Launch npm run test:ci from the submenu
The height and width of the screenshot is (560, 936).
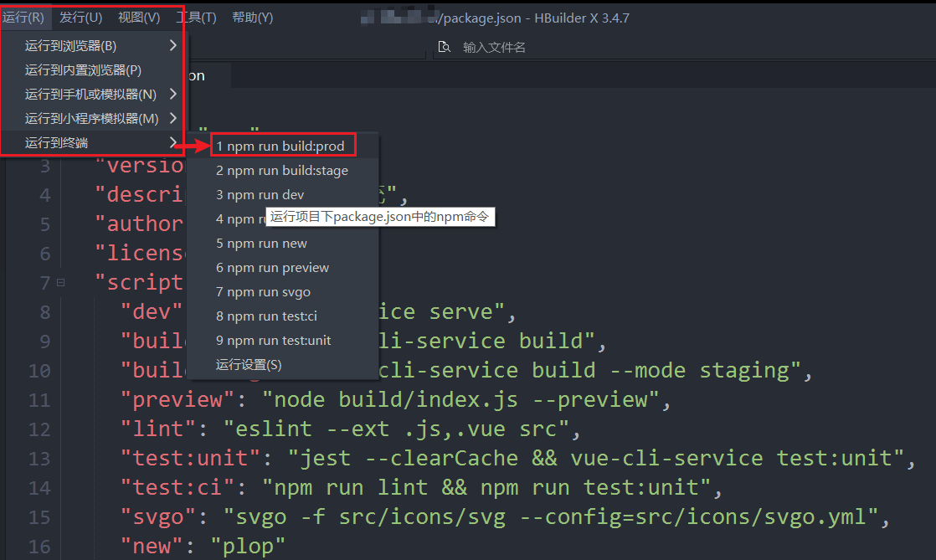click(267, 316)
